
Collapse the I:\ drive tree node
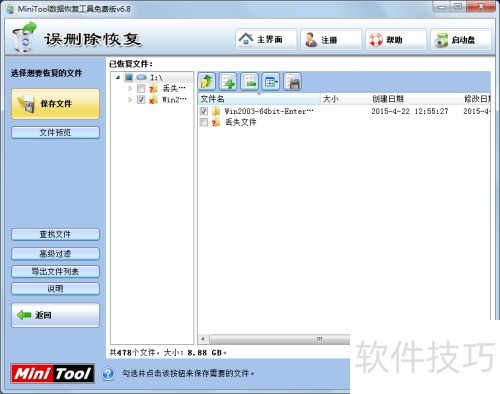pos(118,78)
